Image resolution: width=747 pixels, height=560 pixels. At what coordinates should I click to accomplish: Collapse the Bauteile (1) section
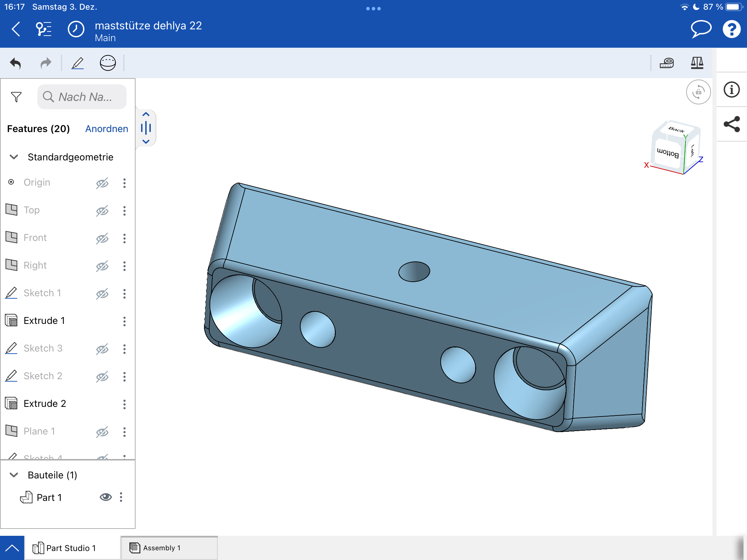point(14,475)
